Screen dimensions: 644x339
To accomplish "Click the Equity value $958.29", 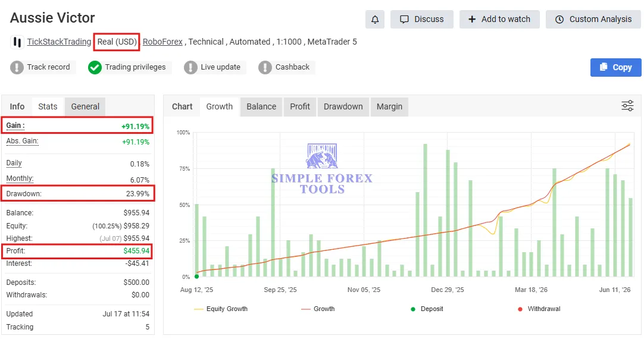I will click(x=136, y=226).
